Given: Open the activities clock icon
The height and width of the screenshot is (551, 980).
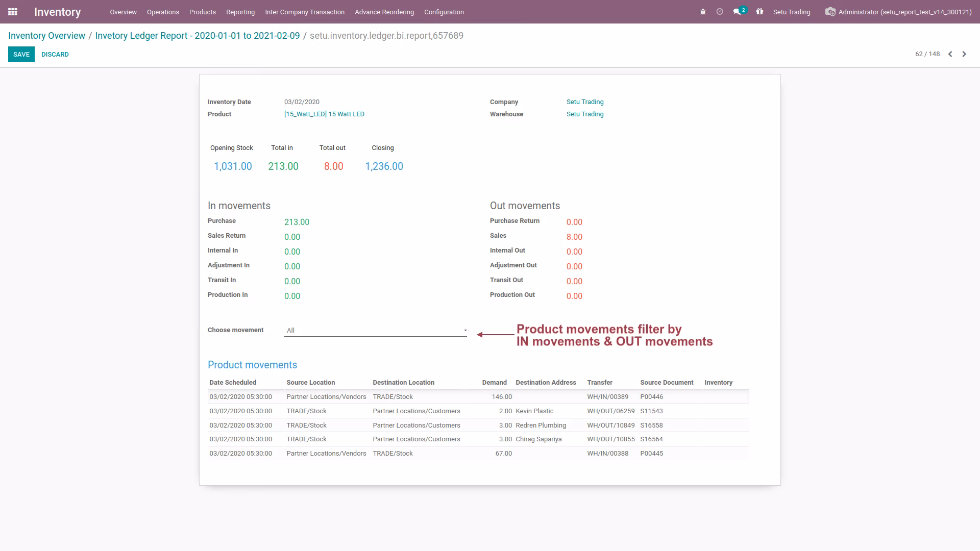Looking at the screenshot, I should pos(720,12).
